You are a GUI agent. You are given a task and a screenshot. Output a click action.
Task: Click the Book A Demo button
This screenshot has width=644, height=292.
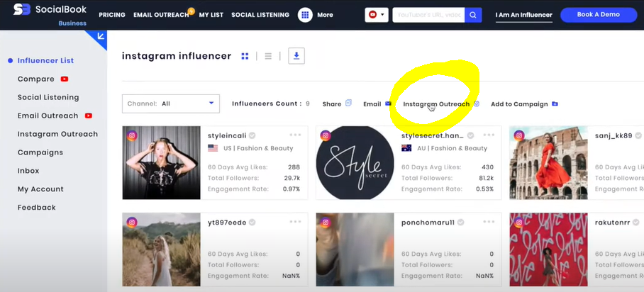pos(599,15)
